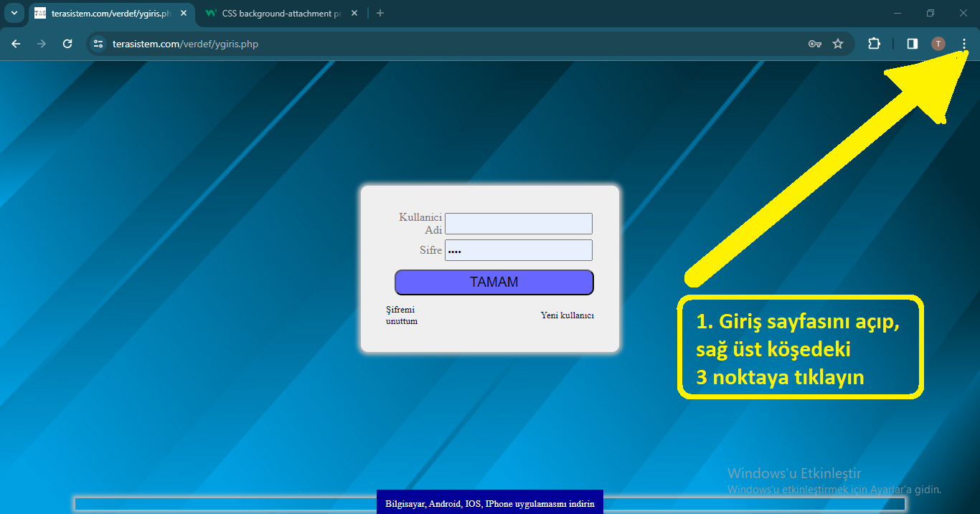Open the site information icon in address bar
Screen dimensions: 980x514
tap(98, 44)
